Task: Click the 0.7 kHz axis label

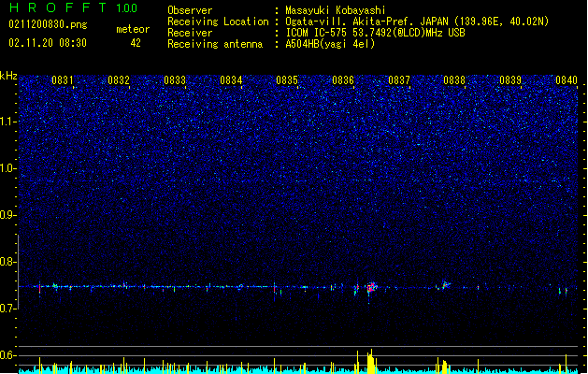Action: point(8,309)
